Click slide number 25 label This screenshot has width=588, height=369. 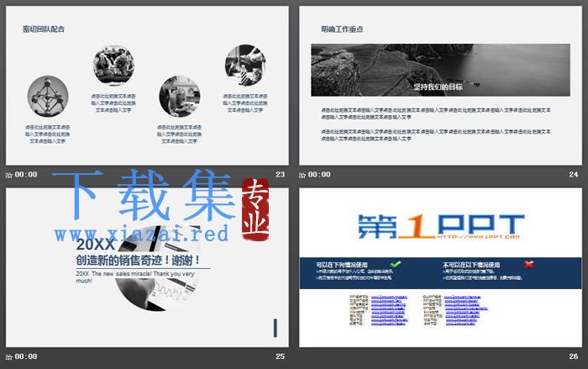280,356
